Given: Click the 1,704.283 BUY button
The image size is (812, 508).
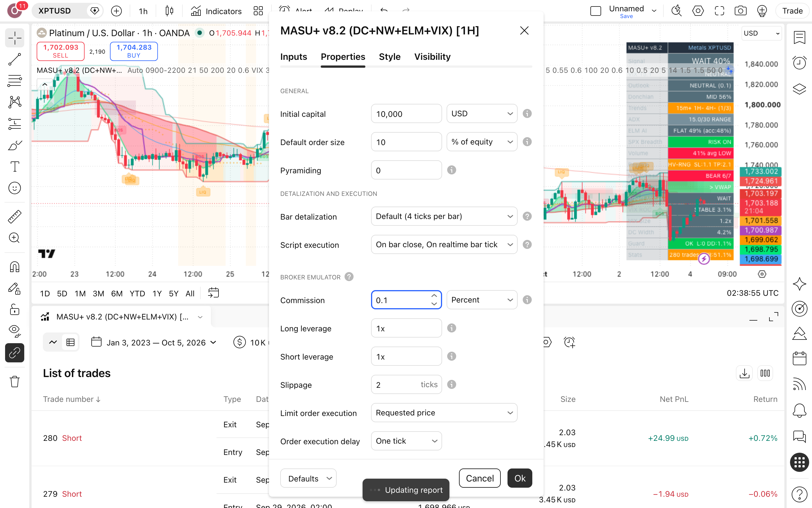Looking at the screenshot, I should click(x=134, y=51).
